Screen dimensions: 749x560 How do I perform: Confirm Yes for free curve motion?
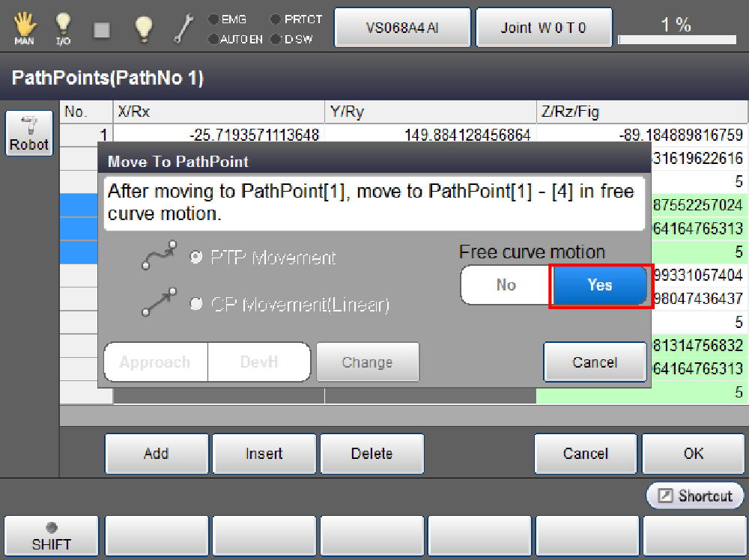point(600,285)
